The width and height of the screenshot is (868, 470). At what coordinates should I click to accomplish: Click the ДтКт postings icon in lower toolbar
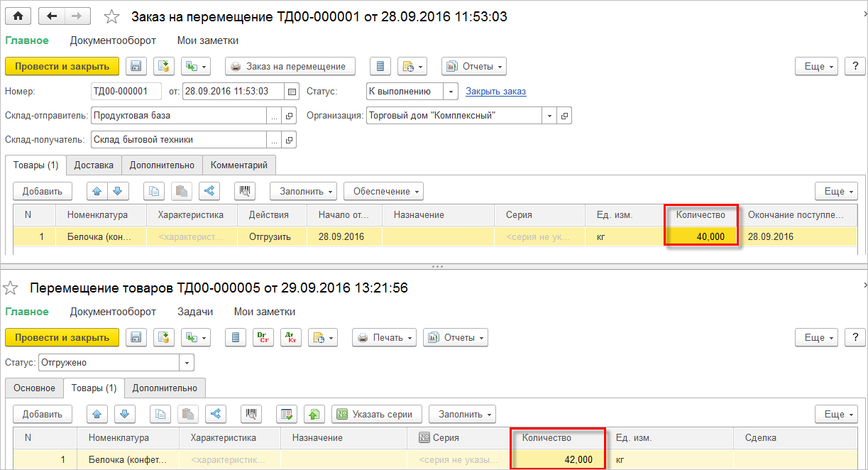[x=289, y=337]
